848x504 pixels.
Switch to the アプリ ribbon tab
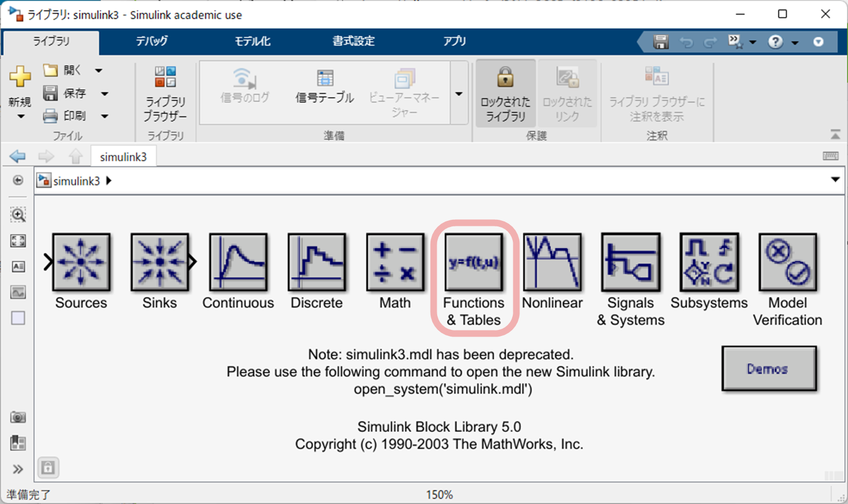(x=455, y=41)
